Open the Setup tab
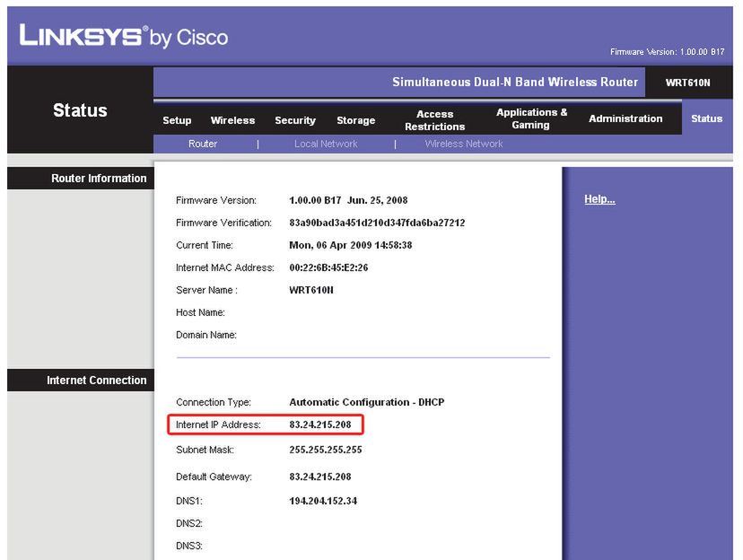Viewport: 743px width, 560px height. point(177,120)
